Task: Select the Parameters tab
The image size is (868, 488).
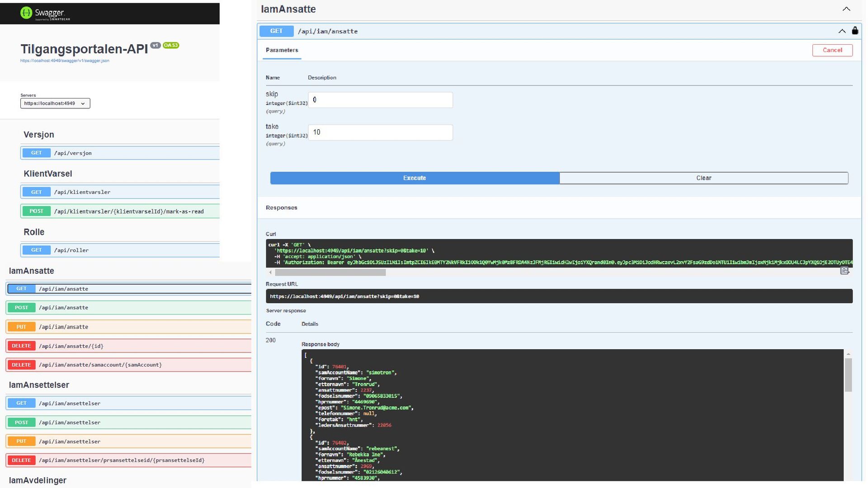Action: (x=282, y=50)
